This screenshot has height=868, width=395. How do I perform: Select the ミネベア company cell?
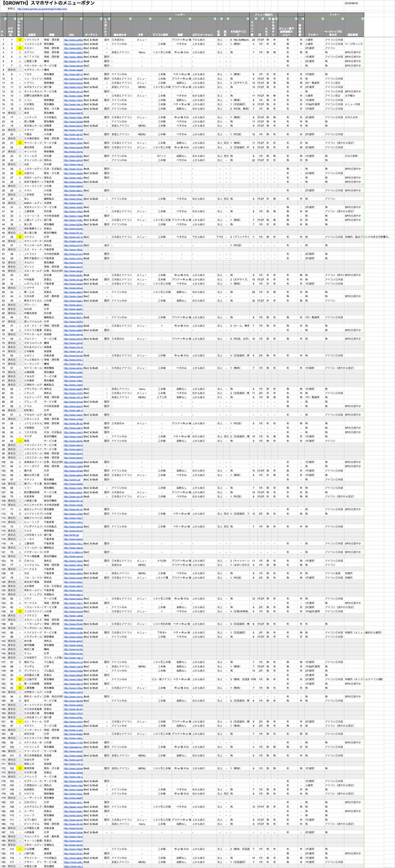(33, 130)
